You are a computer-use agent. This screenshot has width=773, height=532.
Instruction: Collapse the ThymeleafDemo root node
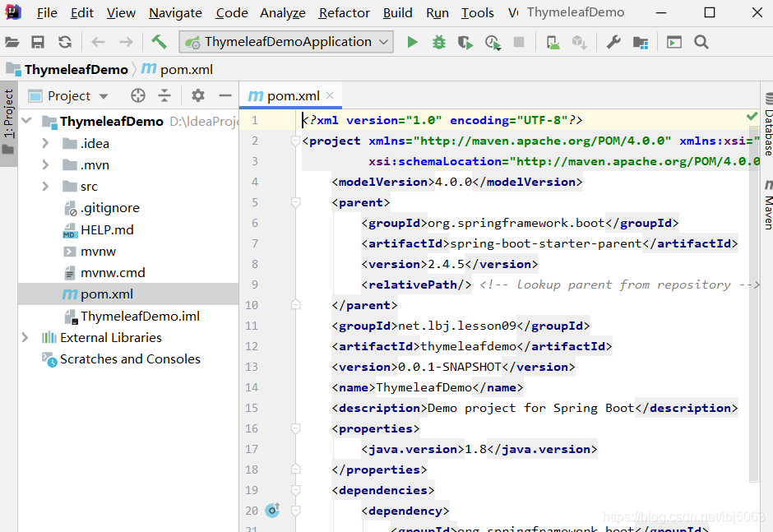point(26,120)
